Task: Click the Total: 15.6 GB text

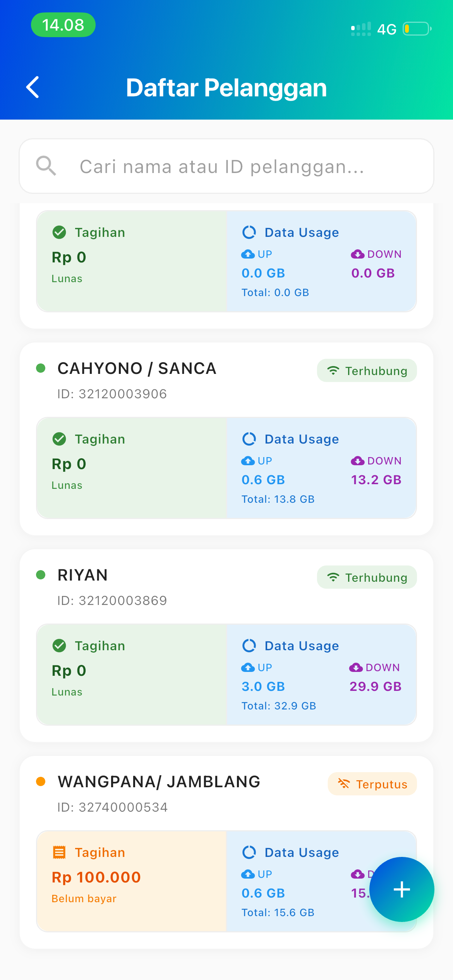Action: tap(278, 913)
